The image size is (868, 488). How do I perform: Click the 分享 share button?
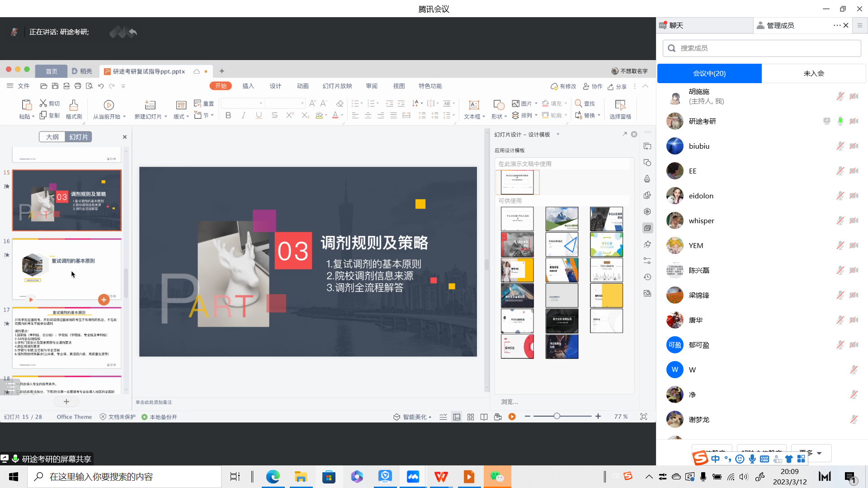click(617, 86)
